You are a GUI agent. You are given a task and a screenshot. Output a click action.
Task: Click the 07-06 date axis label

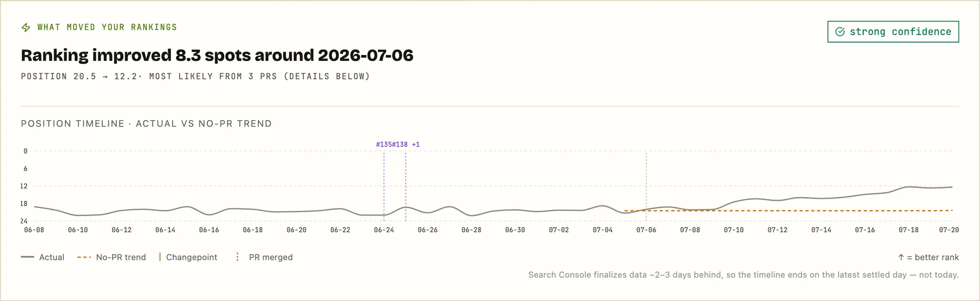click(x=646, y=230)
